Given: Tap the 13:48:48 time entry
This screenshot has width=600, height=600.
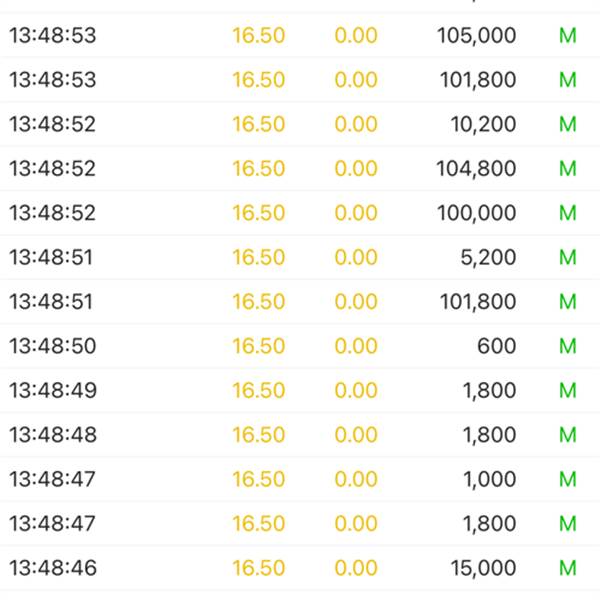Looking at the screenshot, I should coord(53,435).
